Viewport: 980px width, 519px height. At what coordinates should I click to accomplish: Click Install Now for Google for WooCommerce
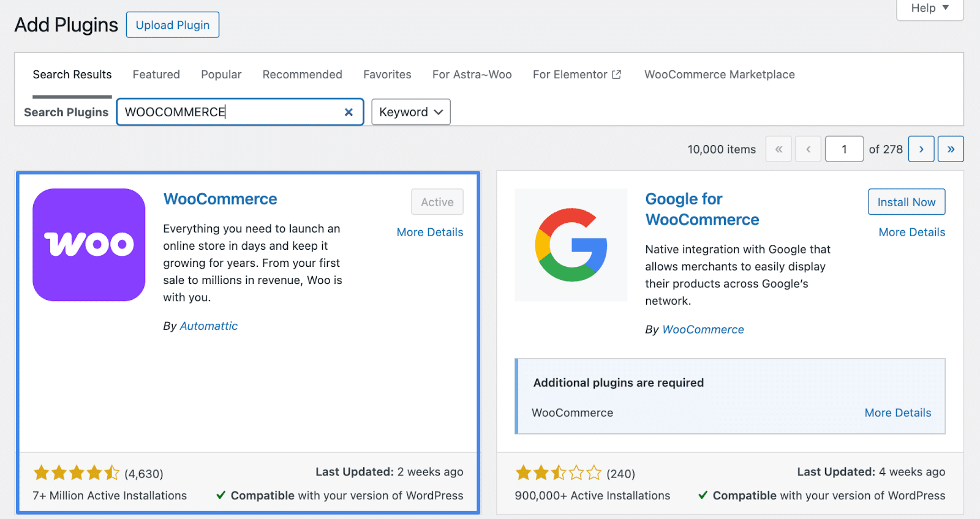click(907, 202)
